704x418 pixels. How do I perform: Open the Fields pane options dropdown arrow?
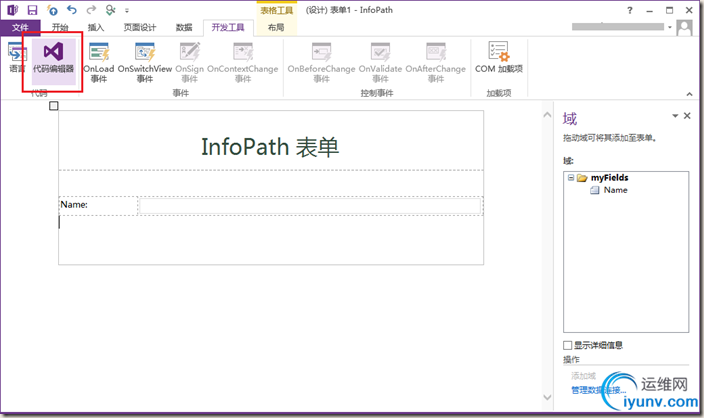coord(675,116)
